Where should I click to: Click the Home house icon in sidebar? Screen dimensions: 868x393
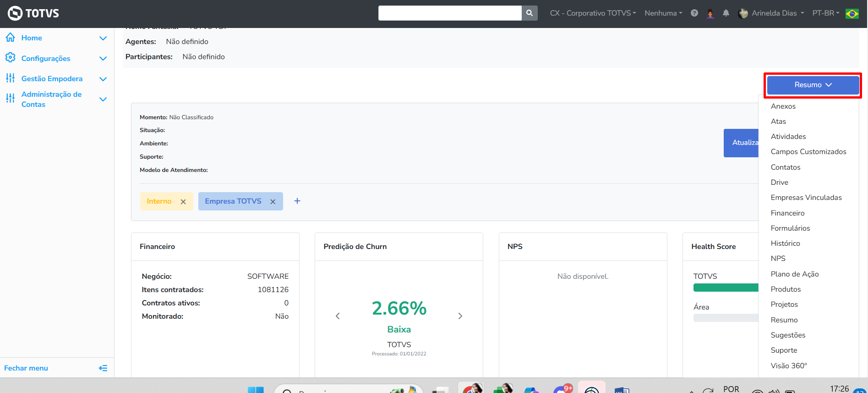(10, 38)
